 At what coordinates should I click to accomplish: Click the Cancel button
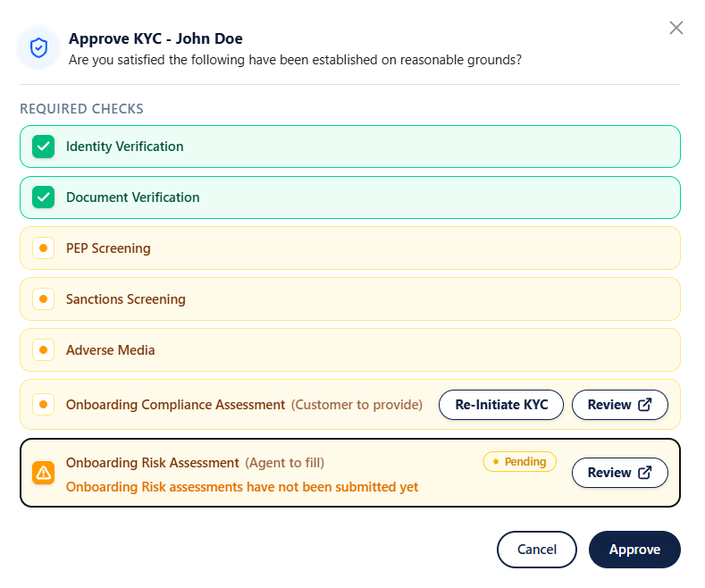pyautogui.click(x=537, y=550)
